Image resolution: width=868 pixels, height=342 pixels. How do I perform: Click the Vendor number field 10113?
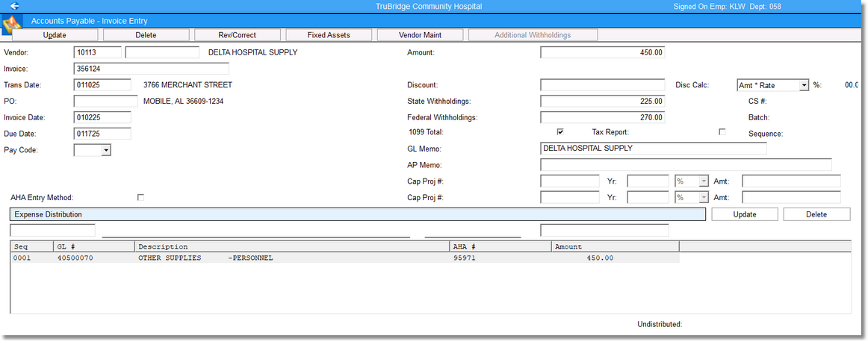tap(97, 52)
